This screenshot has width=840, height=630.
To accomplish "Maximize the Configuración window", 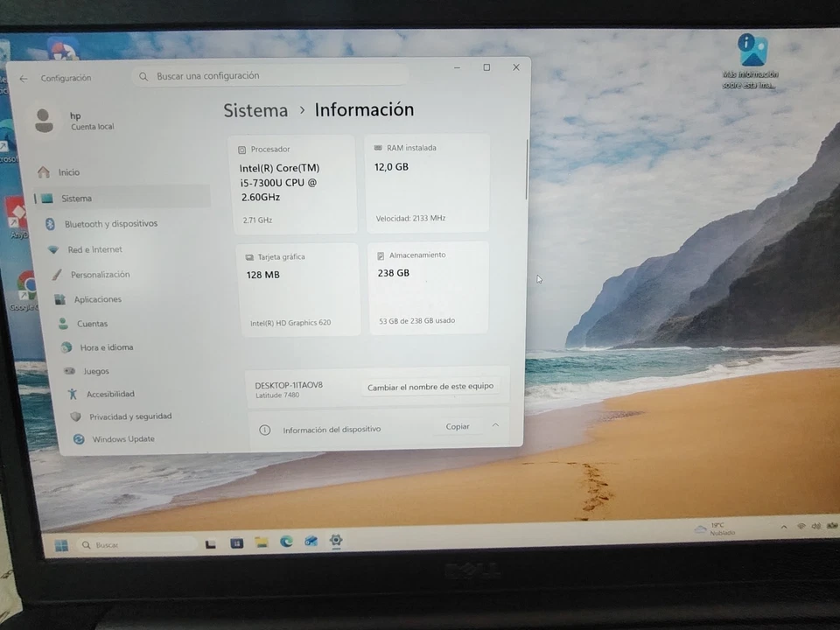I will (486, 67).
